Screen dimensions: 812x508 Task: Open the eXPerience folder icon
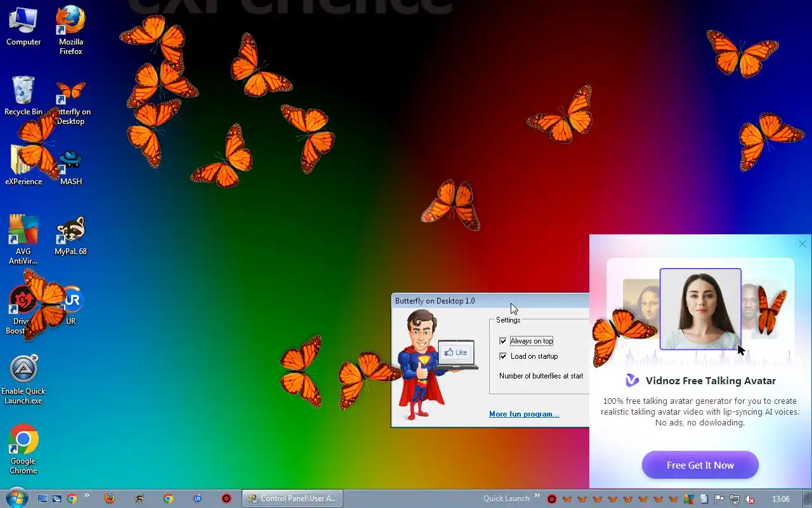(x=23, y=165)
